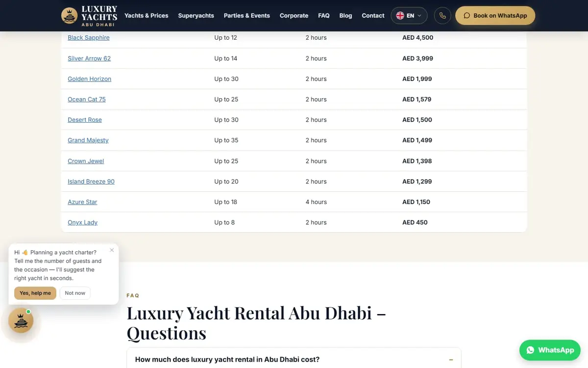This screenshot has height=368, width=588.
Task: Select the Corporate navigation item
Action: [x=294, y=16]
